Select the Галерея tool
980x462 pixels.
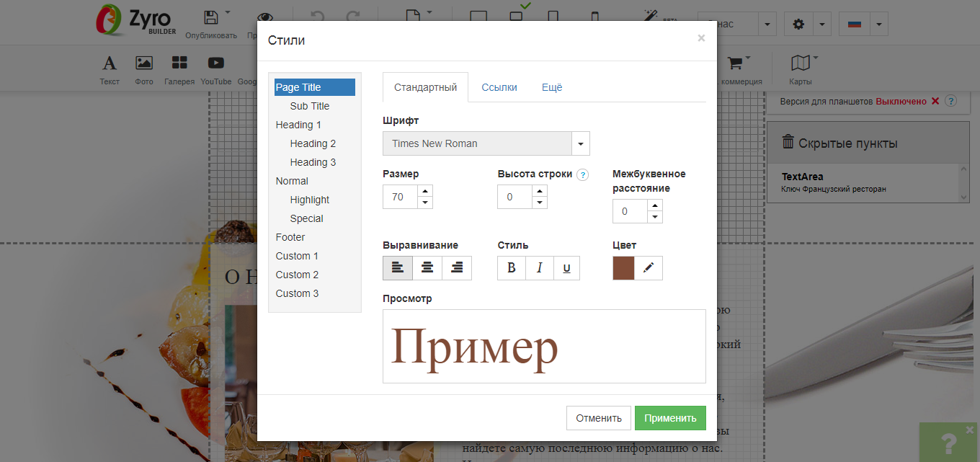(x=179, y=68)
